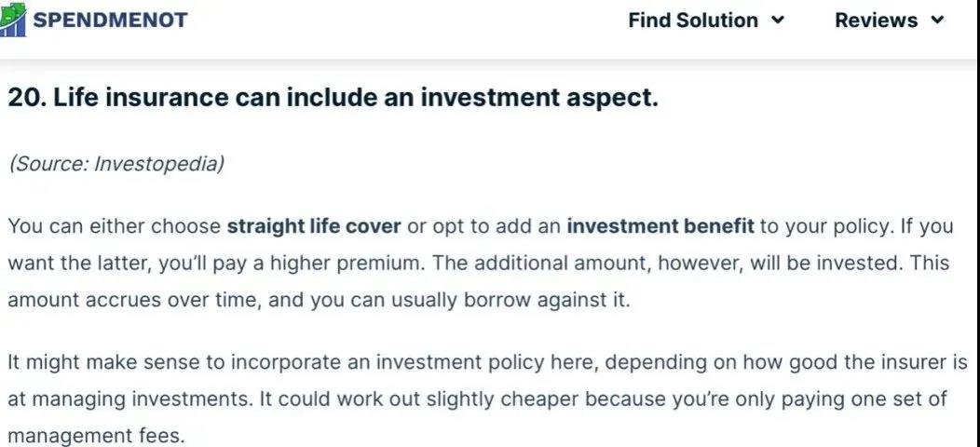Click the final words management fees
Viewport: 980px width, 447px height.
[x=96, y=436]
